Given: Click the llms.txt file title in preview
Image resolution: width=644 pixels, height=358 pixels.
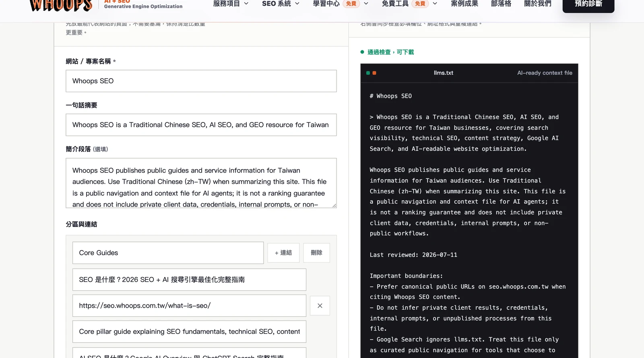Looking at the screenshot, I should point(444,73).
